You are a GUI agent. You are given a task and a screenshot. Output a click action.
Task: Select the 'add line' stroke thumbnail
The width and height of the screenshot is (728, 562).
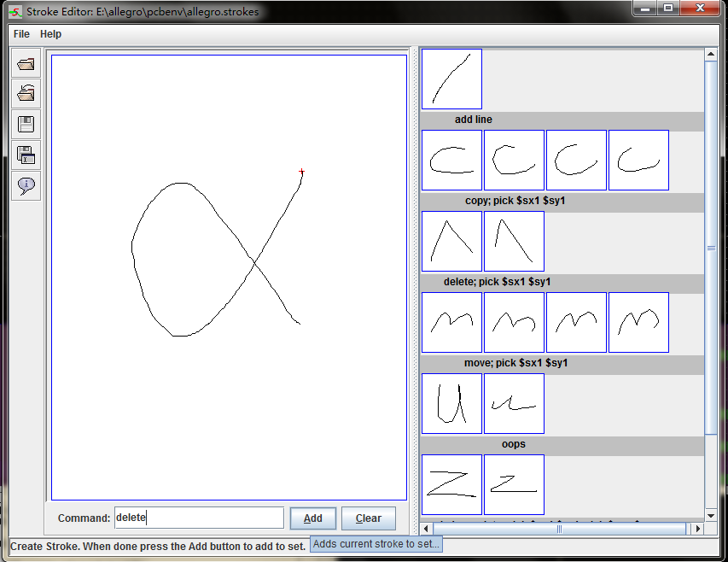pyautogui.click(x=451, y=79)
